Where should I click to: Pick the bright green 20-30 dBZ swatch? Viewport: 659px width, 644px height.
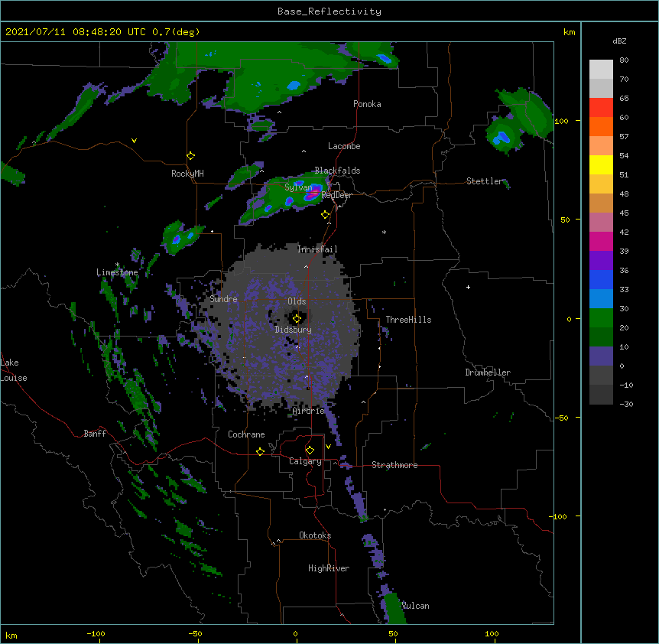click(x=601, y=318)
